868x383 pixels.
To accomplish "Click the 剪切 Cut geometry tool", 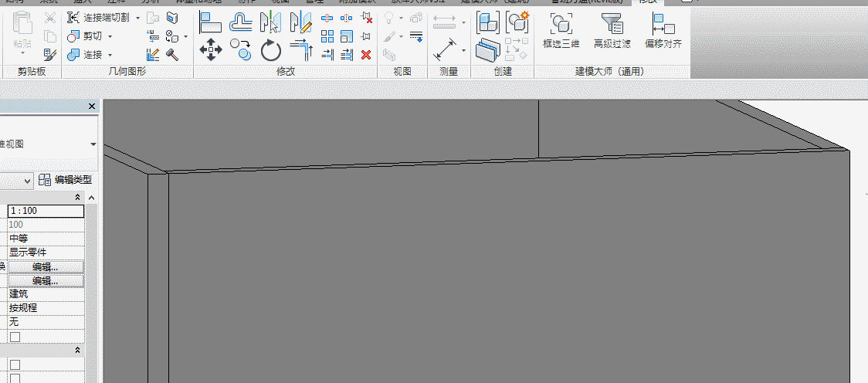I will [x=85, y=36].
